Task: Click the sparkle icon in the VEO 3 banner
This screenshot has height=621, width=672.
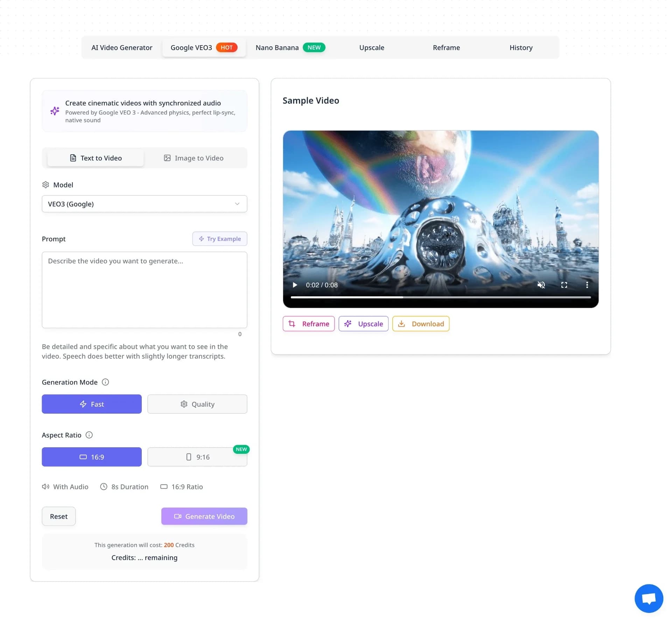Action: tap(55, 111)
